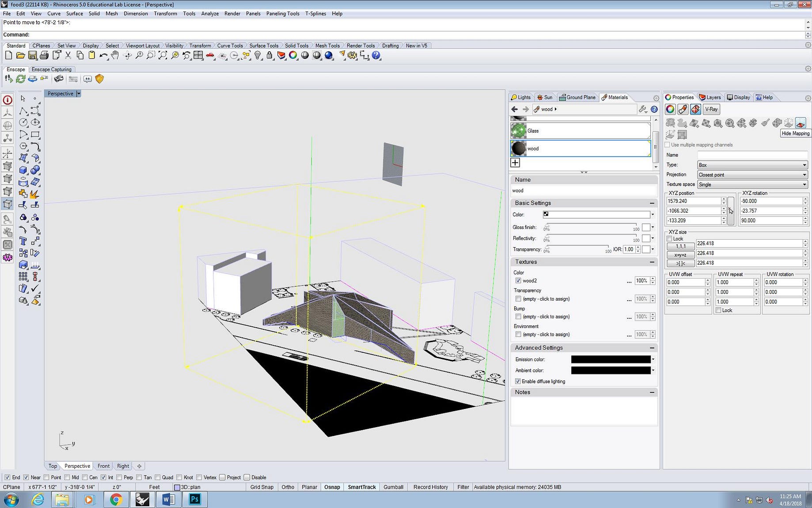Image resolution: width=812 pixels, height=508 pixels.
Task: Click the Box solid tool
Action: (23, 170)
